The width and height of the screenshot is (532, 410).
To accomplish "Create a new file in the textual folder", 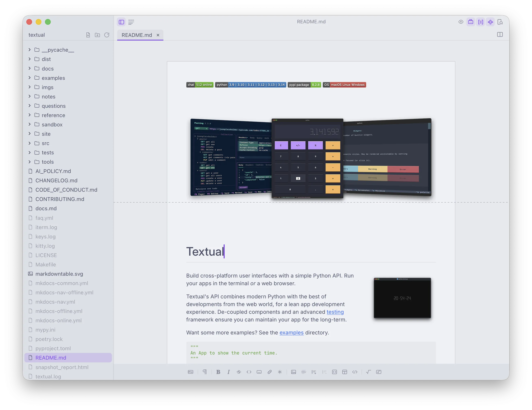I will click(x=88, y=35).
